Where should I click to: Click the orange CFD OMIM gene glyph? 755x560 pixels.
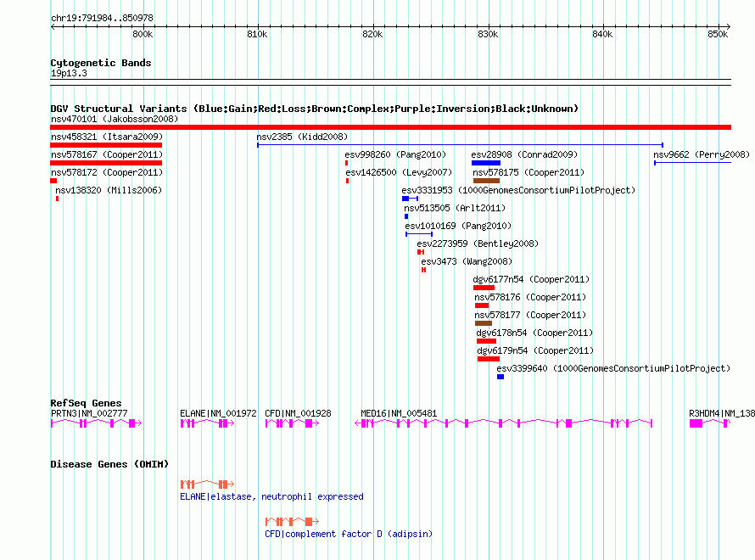(x=292, y=522)
